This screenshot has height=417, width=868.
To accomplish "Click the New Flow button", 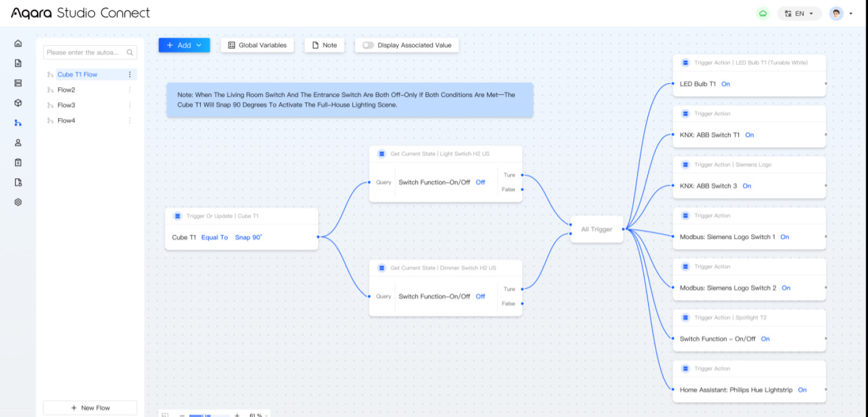I will click(x=90, y=408).
